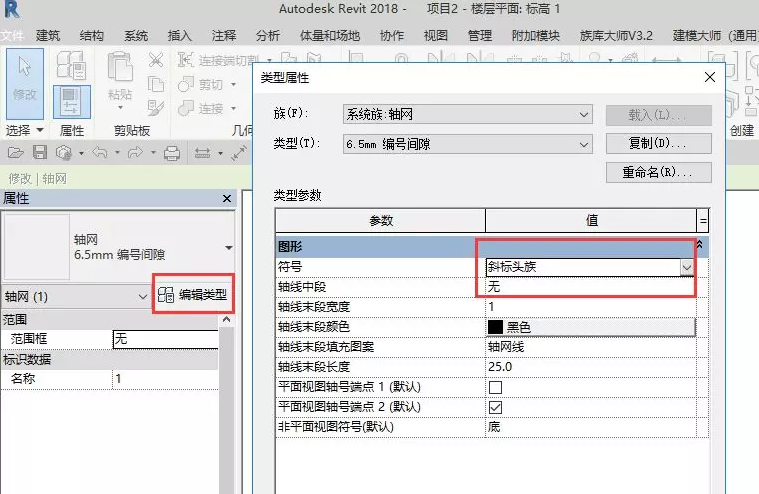Enable 平面视图轴号端点 1 checkbox
The image size is (759, 494).
pos(495,387)
